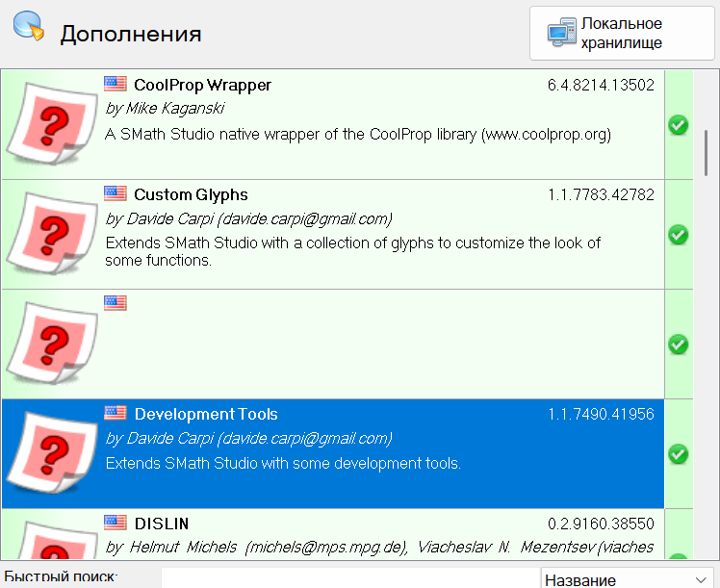The height and width of the screenshot is (588, 720).
Task: Select the DISLIN extension title
Action: click(161, 524)
